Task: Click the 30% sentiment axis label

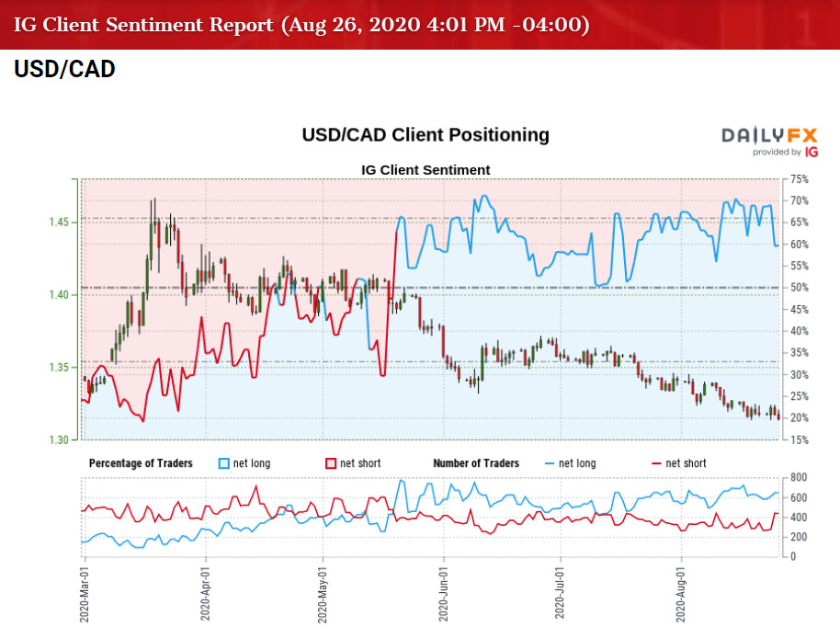Action: pos(800,375)
